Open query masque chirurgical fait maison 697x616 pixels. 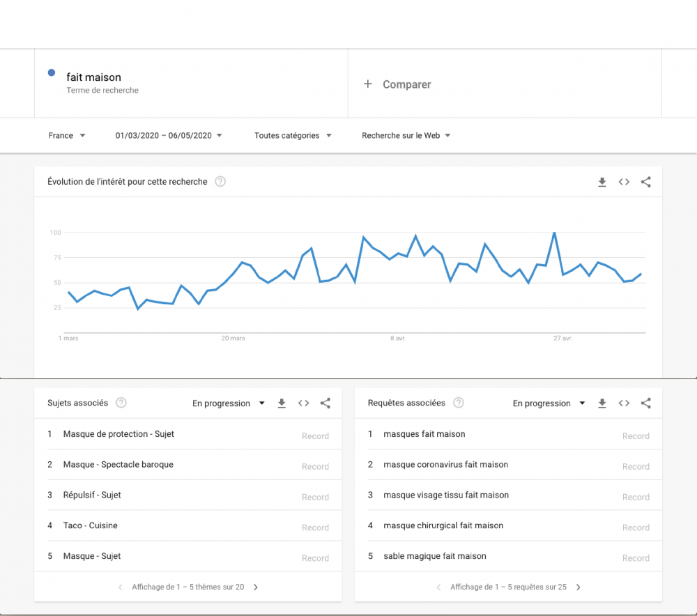click(x=443, y=525)
